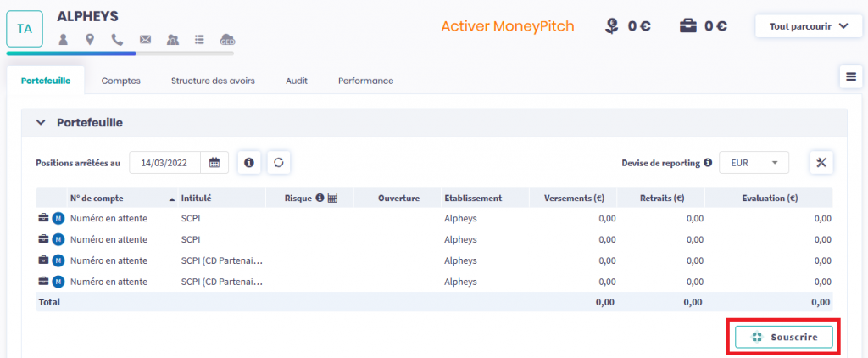Switch to the Structure des avoirs tab
The height and width of the screenshot is (358, 868).
pyautogui.click(x=213, y=81)
